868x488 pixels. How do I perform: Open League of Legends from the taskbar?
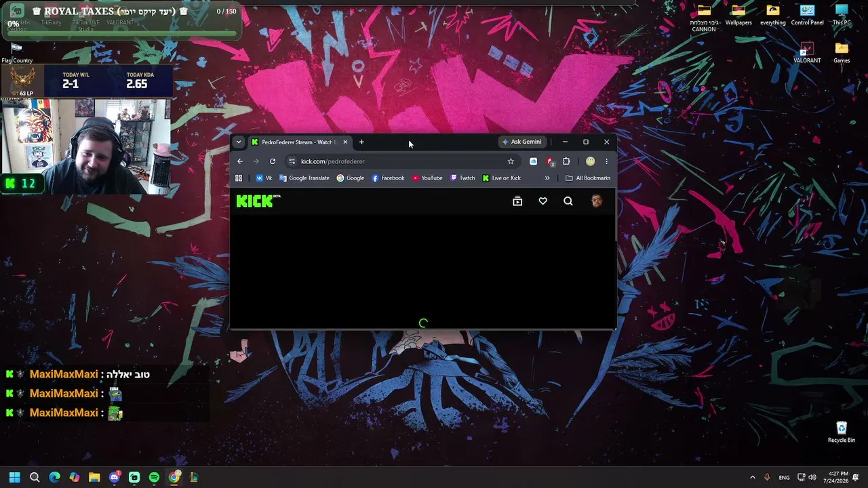click(x=194, y=477)
